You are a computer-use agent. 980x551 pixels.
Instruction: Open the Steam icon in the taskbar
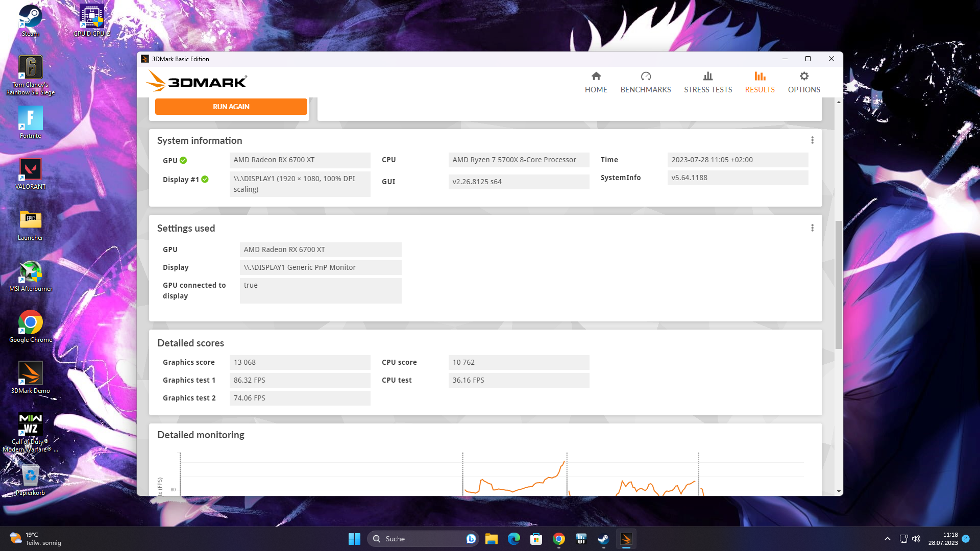(x=603, y=539)
